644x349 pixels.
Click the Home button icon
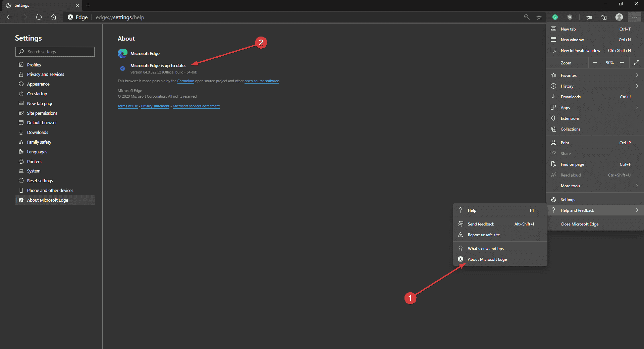pyautogui.click(x=54, y=17)
